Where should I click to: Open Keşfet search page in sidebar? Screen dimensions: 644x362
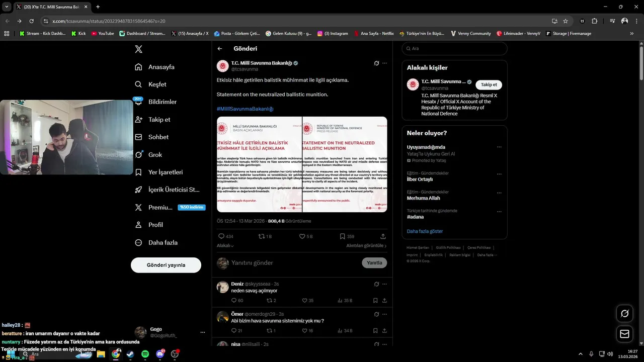150,84
